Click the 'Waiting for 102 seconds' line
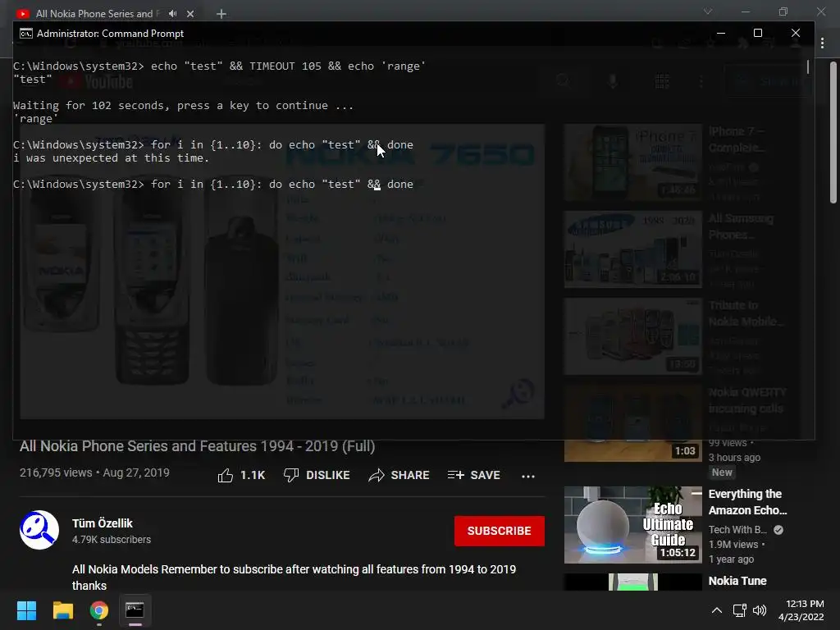 183,106
